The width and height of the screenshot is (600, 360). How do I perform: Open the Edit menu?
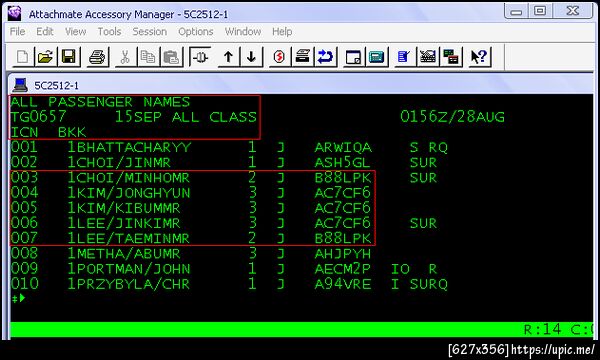(45, 31)
